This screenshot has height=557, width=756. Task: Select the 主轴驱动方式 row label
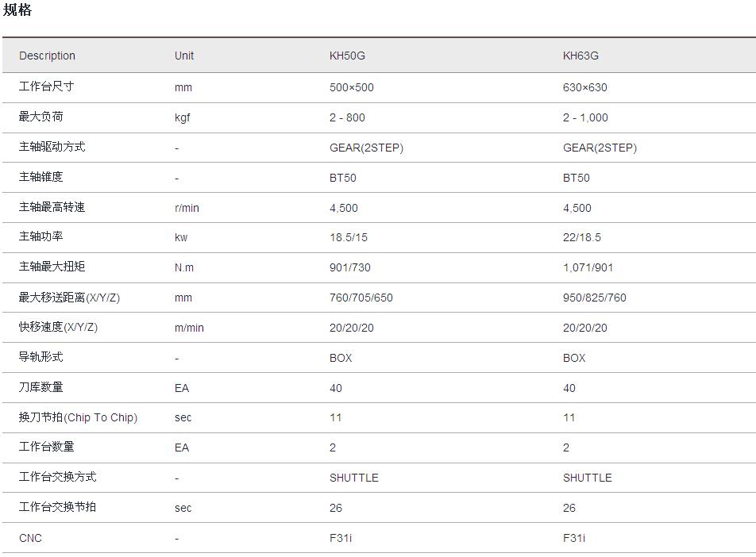52,147
